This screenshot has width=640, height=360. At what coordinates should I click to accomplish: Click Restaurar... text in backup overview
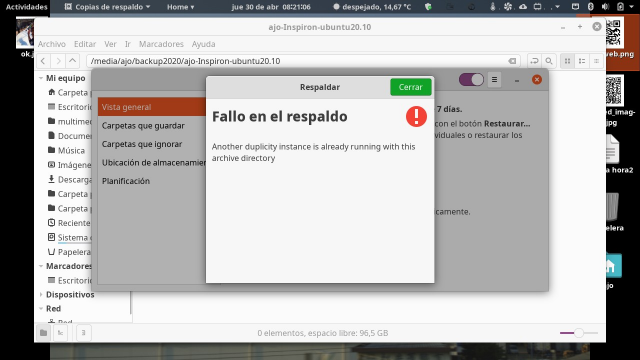pyautogui.click(x=507, y=124)
